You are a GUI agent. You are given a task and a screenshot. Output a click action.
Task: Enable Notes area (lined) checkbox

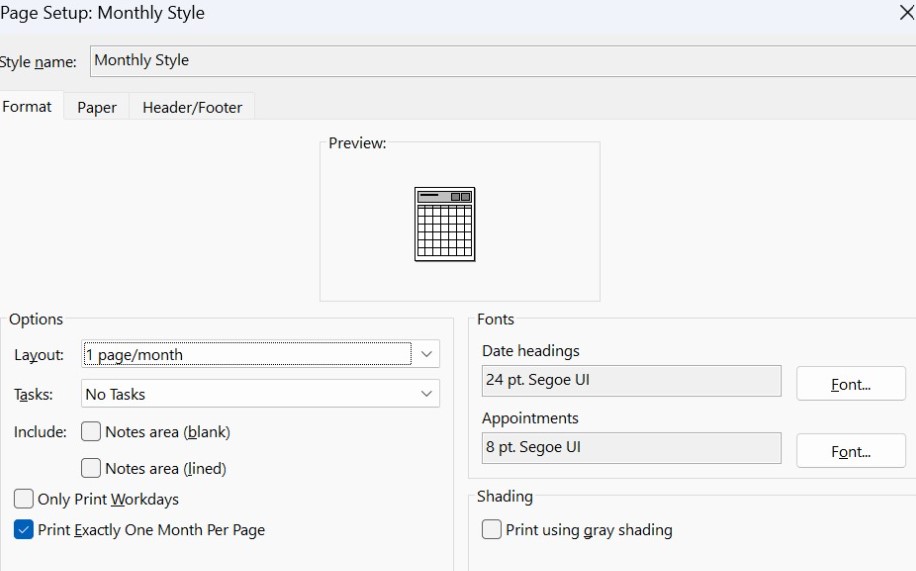(x=91, y=468)
